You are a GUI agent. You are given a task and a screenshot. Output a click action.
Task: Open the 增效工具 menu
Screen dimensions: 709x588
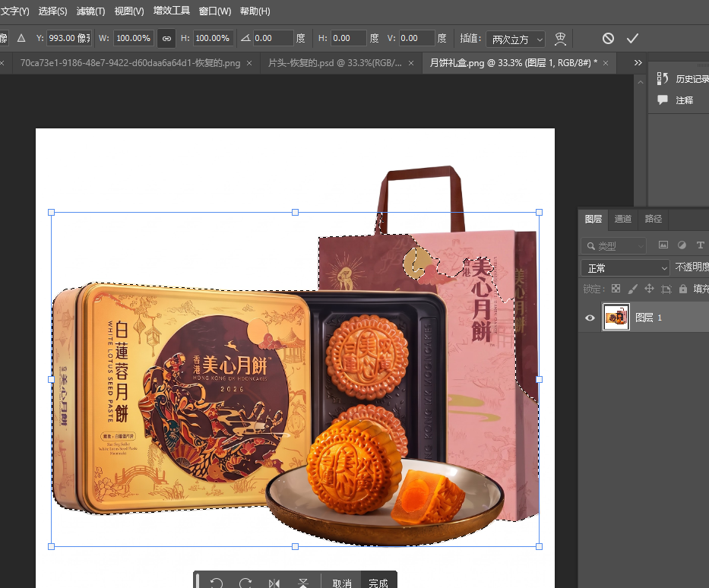click(172, 11)
